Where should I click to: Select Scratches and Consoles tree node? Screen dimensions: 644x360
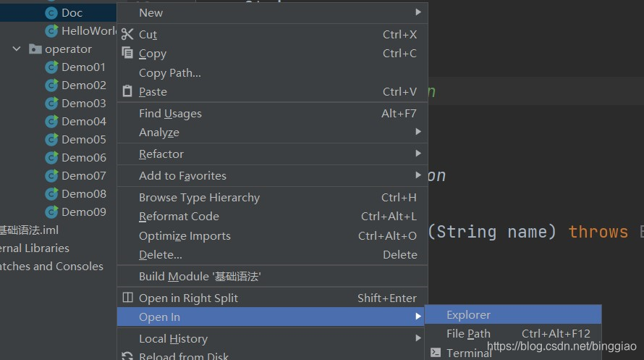pyautogui.click(x=51, y=267)
